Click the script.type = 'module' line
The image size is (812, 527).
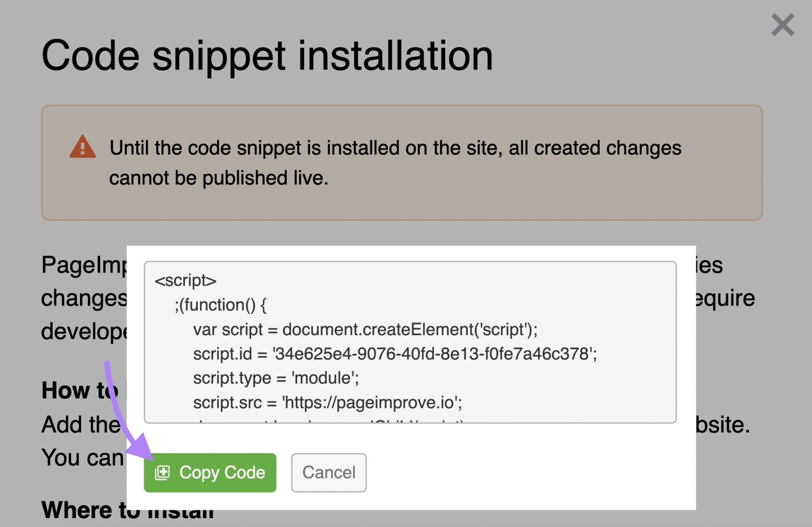click(x=277, y=377)
